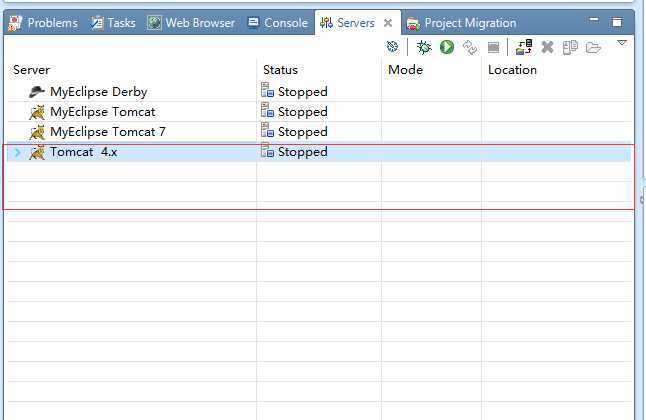This screenshot has width=646, height=420.
Task: Click the stop server square icon
Action: tap(493, 47)
